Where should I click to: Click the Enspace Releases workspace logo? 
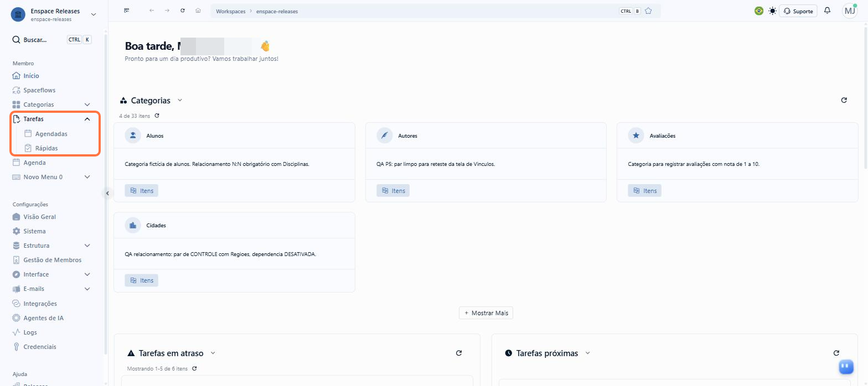pos(18,14)
